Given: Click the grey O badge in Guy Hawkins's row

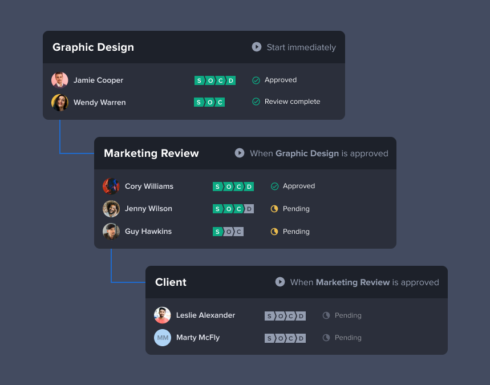Looking at the screenshot, I should 228,231.
